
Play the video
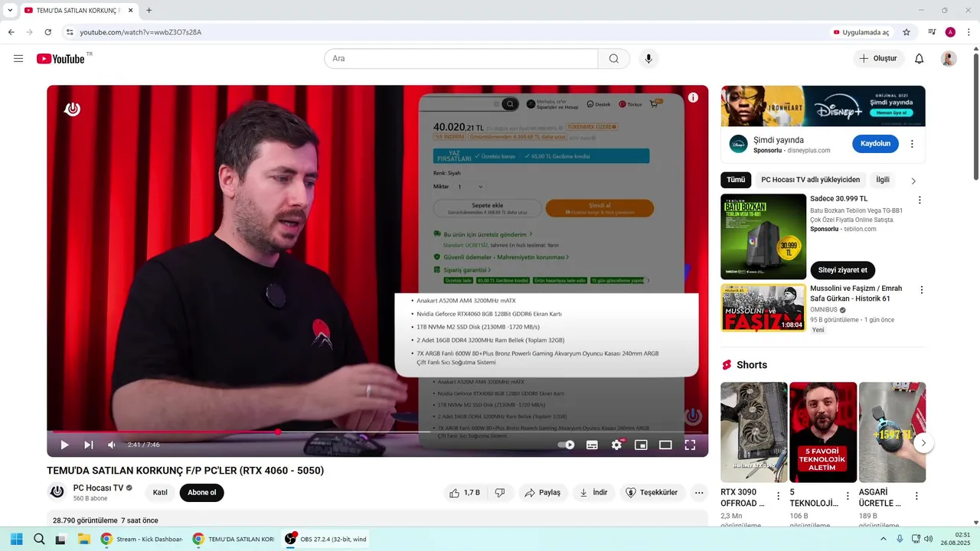coord(64,445)
